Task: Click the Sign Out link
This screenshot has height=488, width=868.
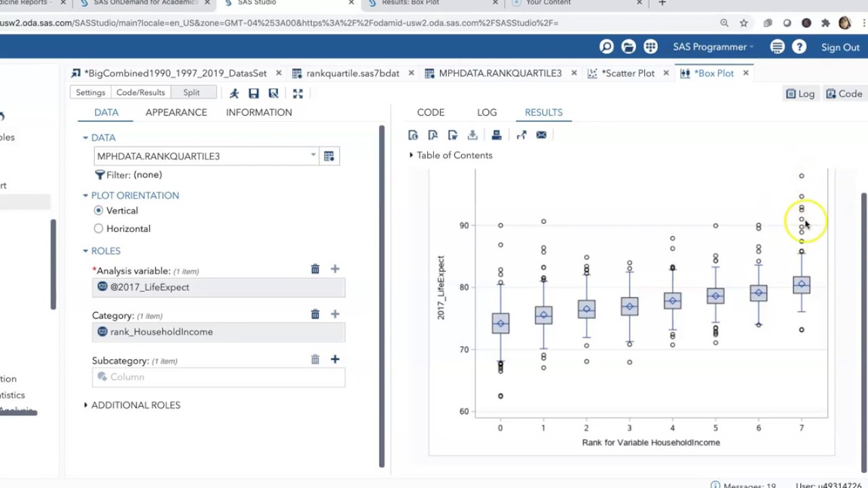Action: (x=840, y=47)
